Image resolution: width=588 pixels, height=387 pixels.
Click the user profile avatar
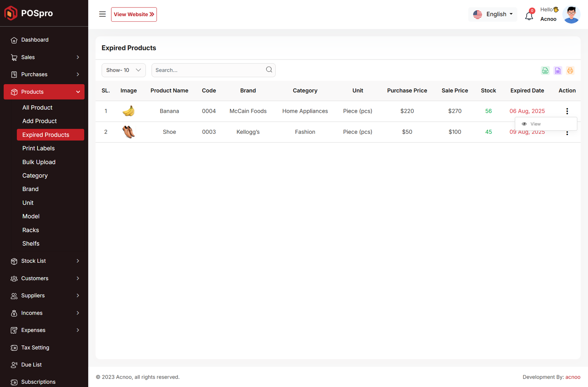[571, 15]
